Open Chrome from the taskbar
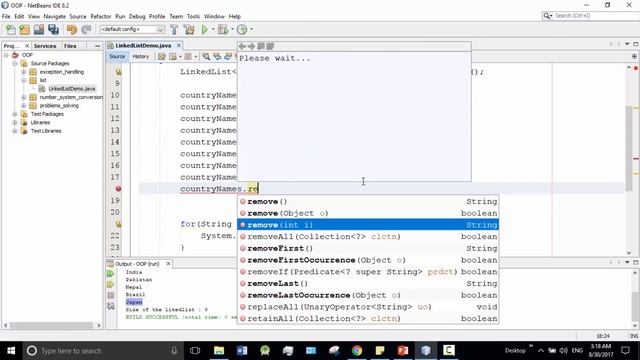The height and width of the screenshot is (360, 640). (x=357, y=350)
